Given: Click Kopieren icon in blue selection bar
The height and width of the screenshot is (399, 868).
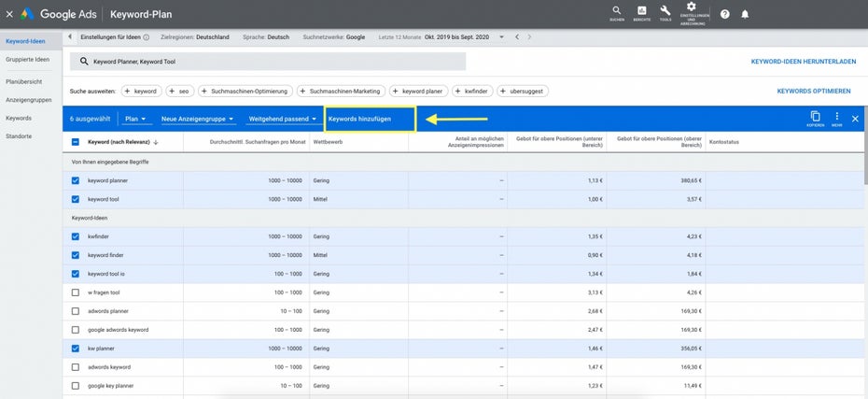Looking at the screenshot, I should point(816,118).
